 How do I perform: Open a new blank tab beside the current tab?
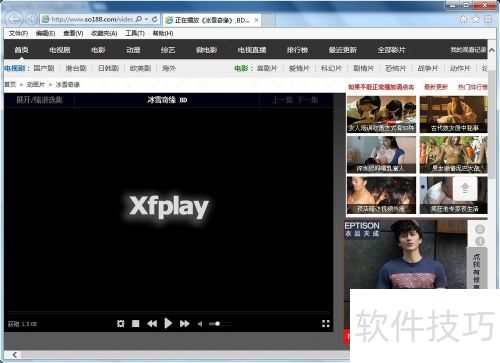[269, 20]
